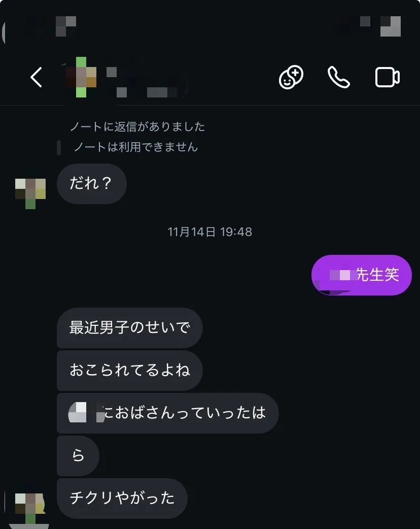Select the 最近男子のせいで message bubble
Image resolution: width=420 pixels, height=529 pixels.
pyautogui.click(x=130, y=327)
